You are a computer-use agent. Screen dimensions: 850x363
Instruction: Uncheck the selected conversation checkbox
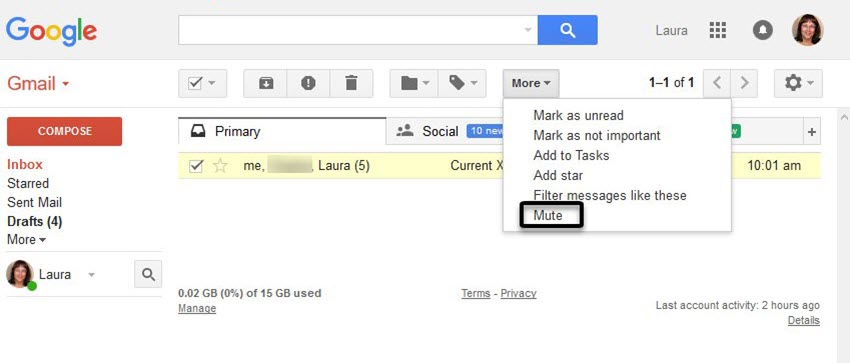[196, 166]
